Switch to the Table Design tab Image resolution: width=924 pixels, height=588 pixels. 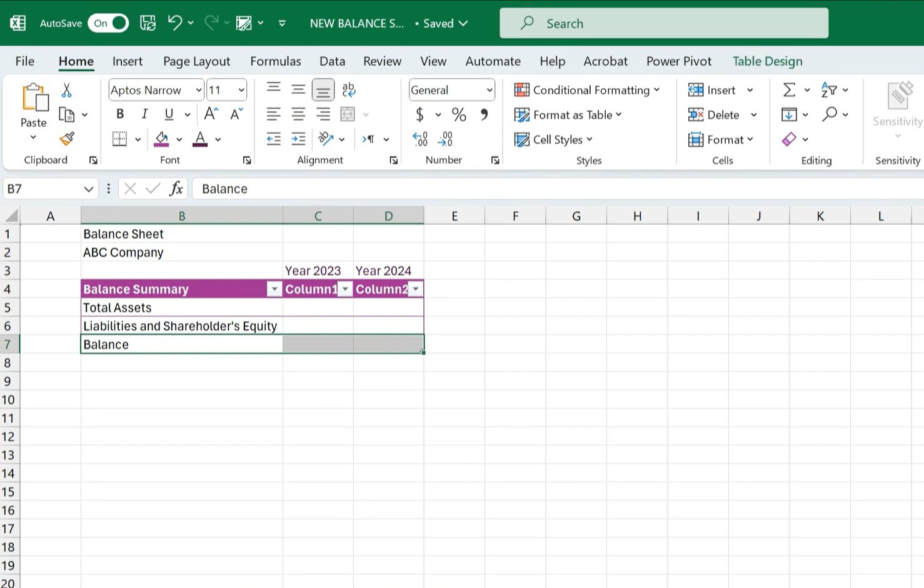point(767,61)
